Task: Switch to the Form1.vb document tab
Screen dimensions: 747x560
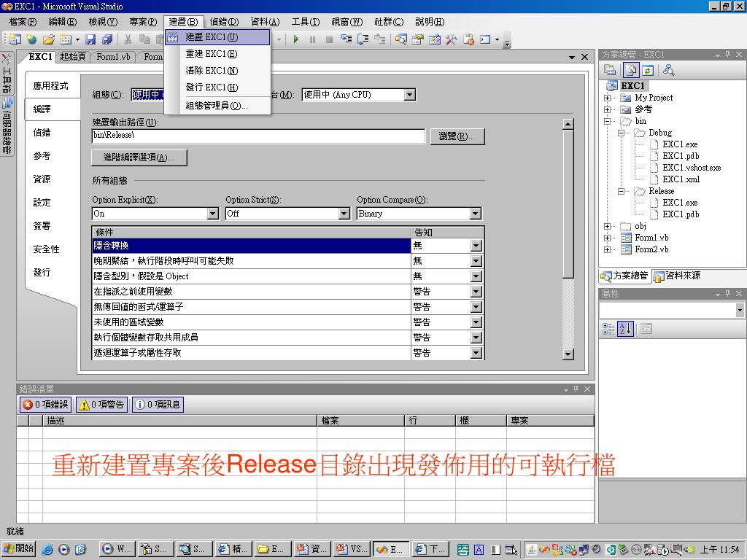Action: 113,57
